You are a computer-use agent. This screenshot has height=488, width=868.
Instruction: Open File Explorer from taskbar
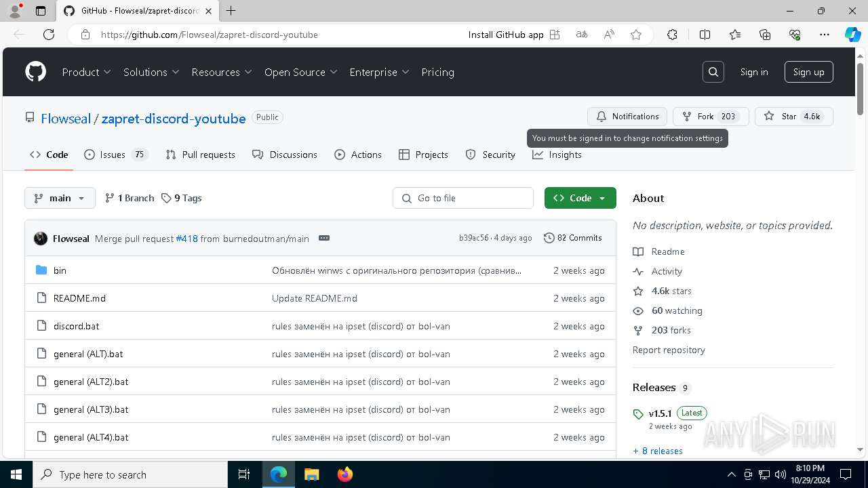(312, 474)
